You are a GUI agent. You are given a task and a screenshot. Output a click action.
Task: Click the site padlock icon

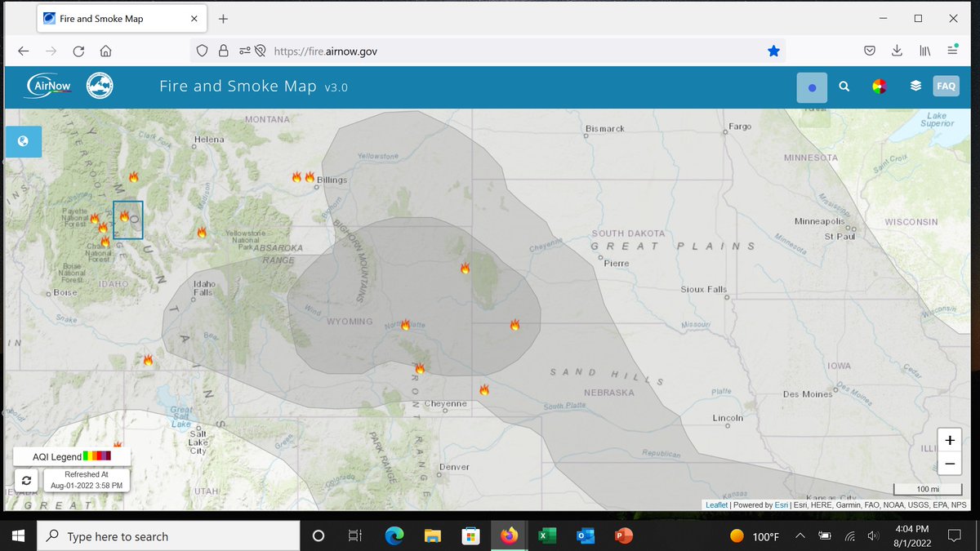click(x=223, y=51)
